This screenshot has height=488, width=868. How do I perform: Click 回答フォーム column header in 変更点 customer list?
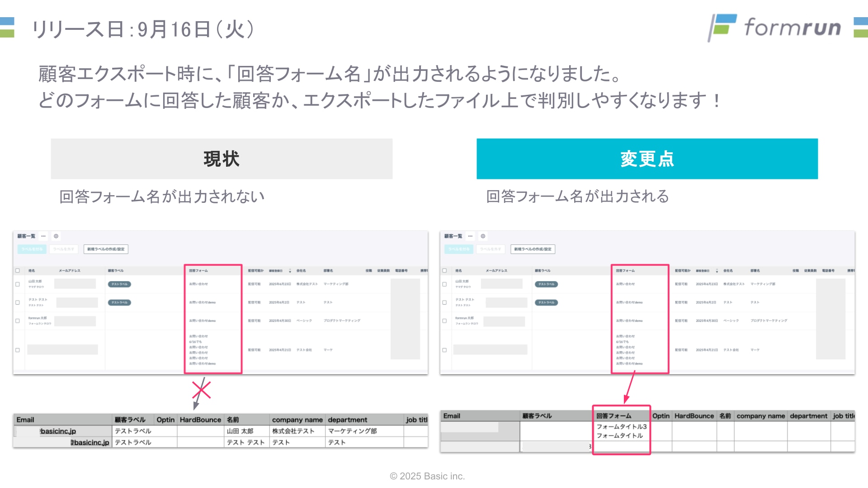625,271
